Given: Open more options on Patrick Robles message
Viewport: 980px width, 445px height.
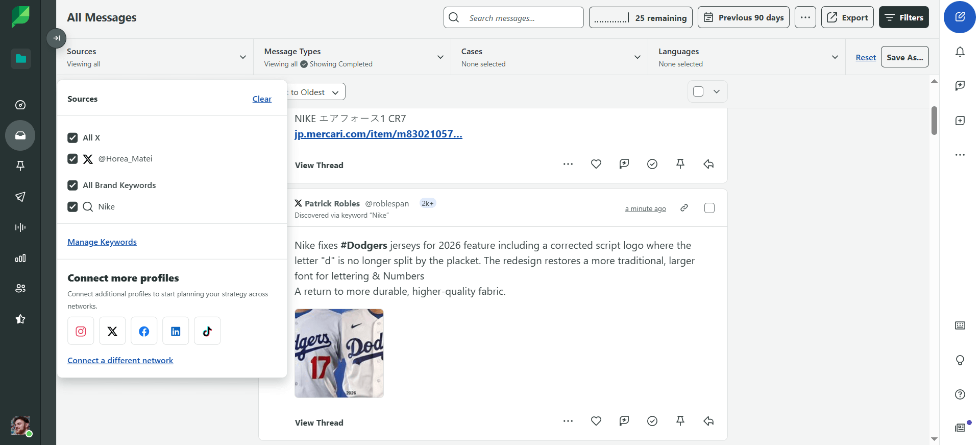Looking at the screenshot, I should point(568,421).
